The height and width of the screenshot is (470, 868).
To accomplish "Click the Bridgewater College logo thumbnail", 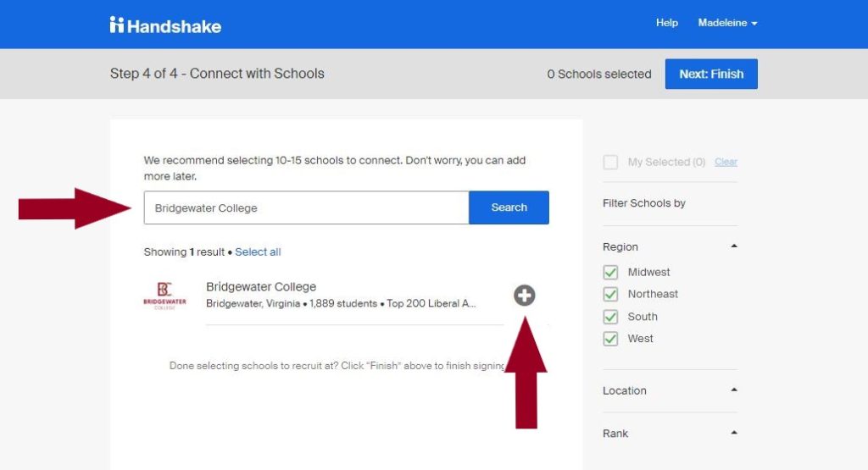I will (165, 296).
